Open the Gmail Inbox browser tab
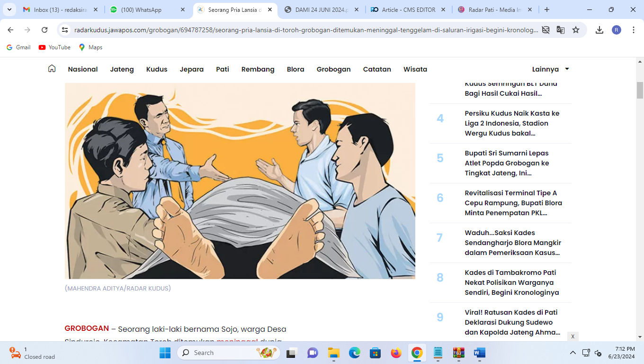Screen dimensions: 644x364 60,9
